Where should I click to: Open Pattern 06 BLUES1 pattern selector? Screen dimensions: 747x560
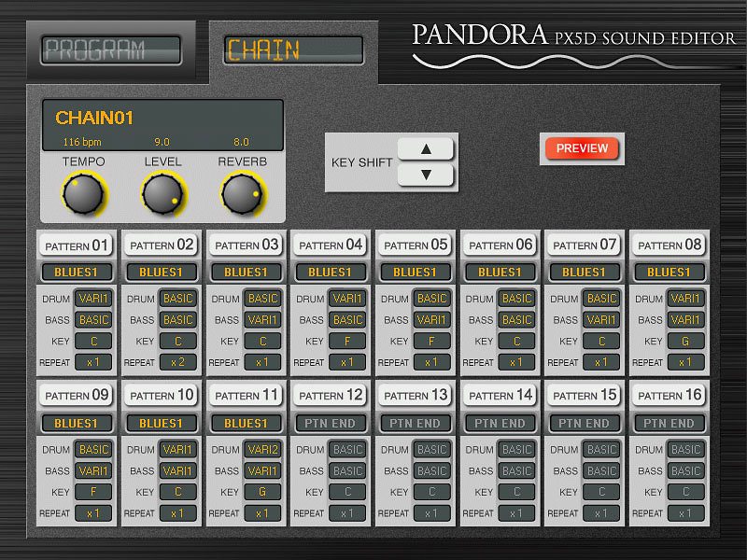[500, 272]
